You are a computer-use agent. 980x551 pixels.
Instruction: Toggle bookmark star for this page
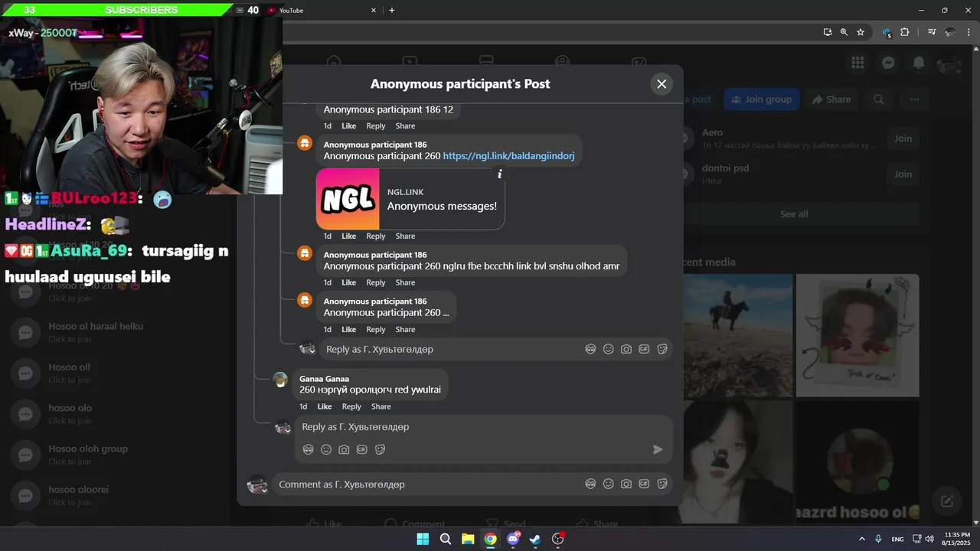(861, 32)
